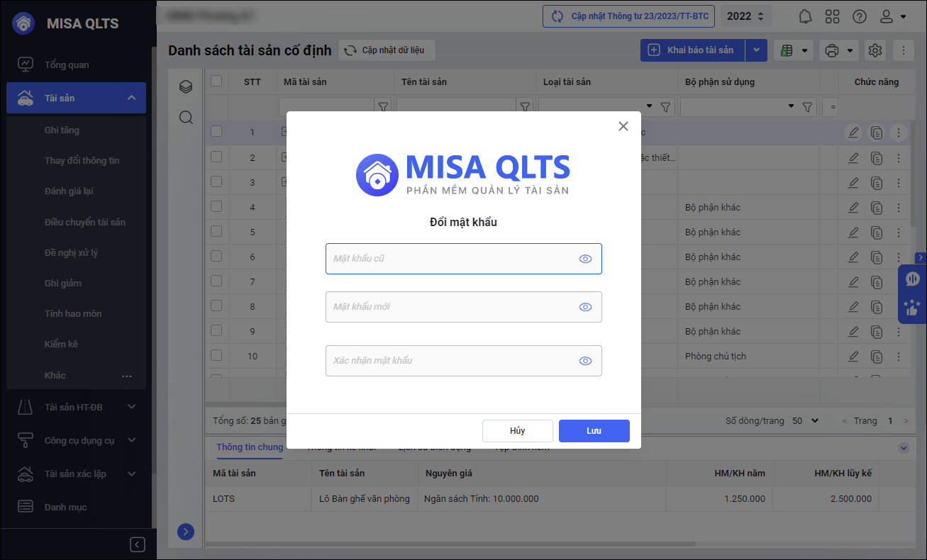Focus the Mật khẩu mới field
The height and width of the screenshot is (560, 927).
coord(464,307)
